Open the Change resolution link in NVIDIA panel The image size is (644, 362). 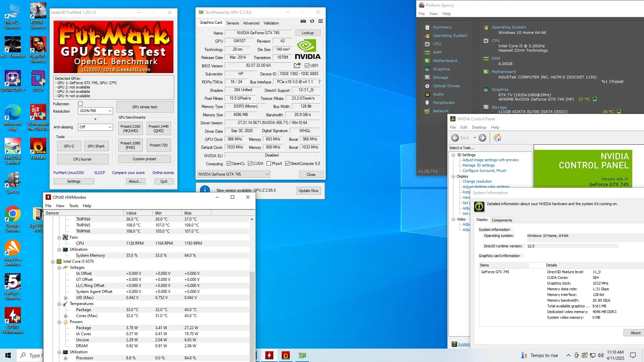[x=477, y=182]
